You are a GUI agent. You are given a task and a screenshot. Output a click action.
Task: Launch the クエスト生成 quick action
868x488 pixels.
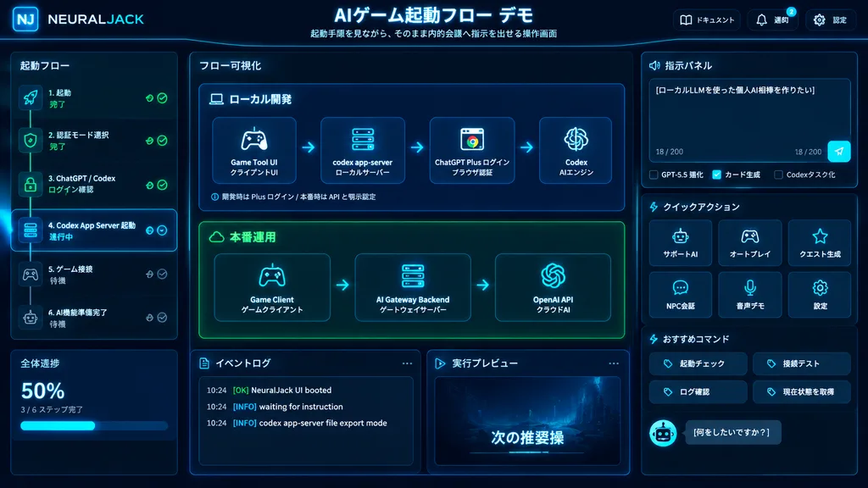(820, 243)
